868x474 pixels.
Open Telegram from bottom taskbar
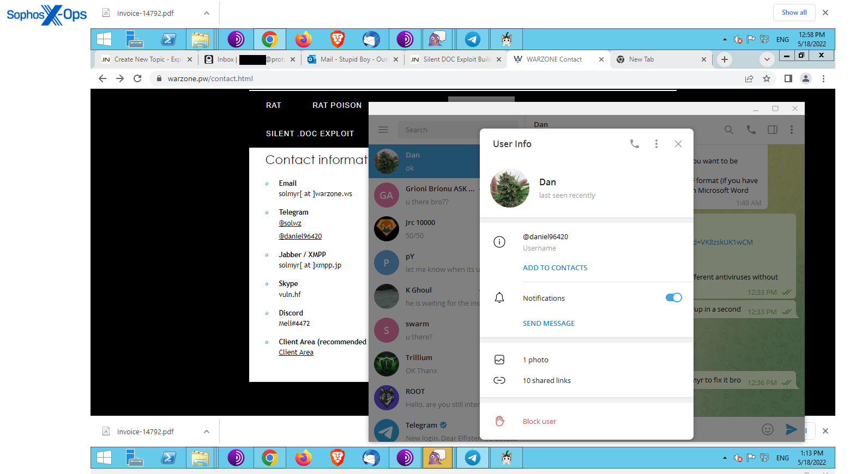(x=473, y=458)
